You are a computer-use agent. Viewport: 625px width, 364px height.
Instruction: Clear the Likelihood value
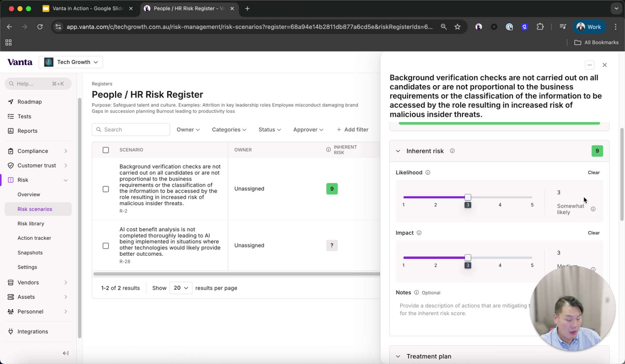tap(593, 173)
